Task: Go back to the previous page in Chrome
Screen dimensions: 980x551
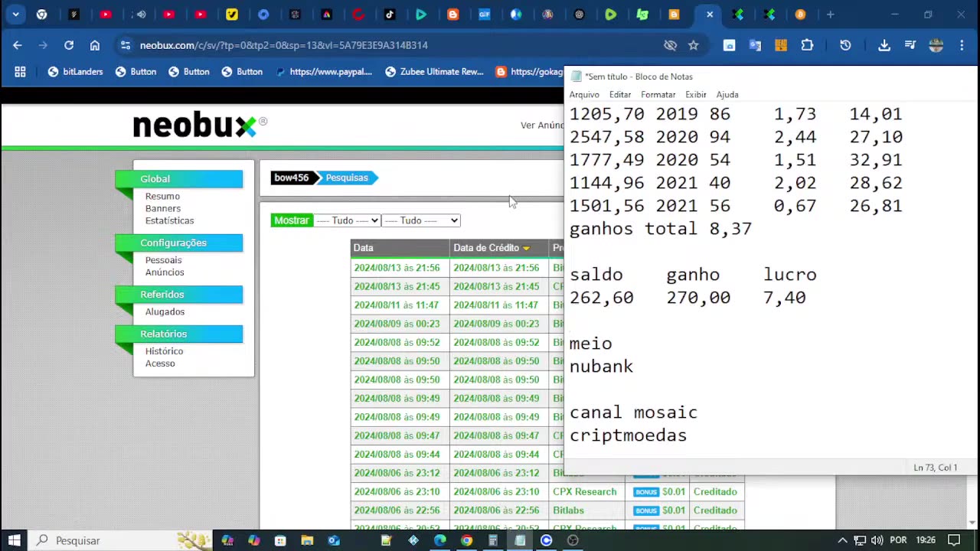Action: coord(18,45)
